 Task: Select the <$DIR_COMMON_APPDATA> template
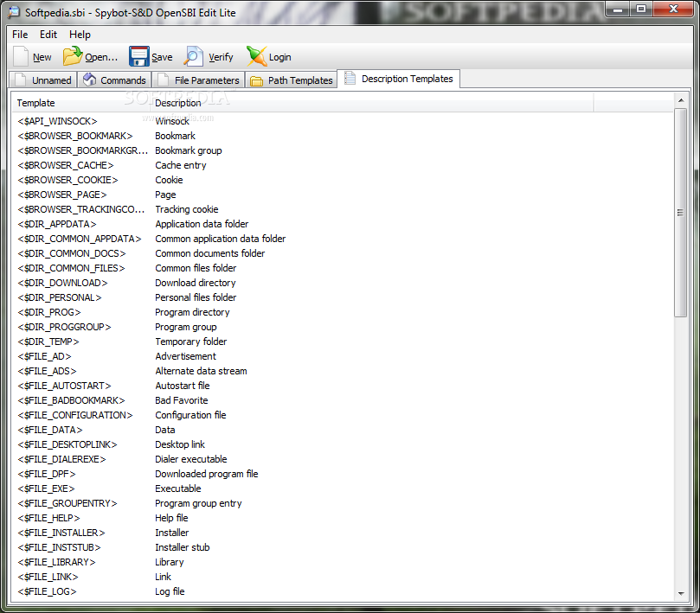click(80, 239)
